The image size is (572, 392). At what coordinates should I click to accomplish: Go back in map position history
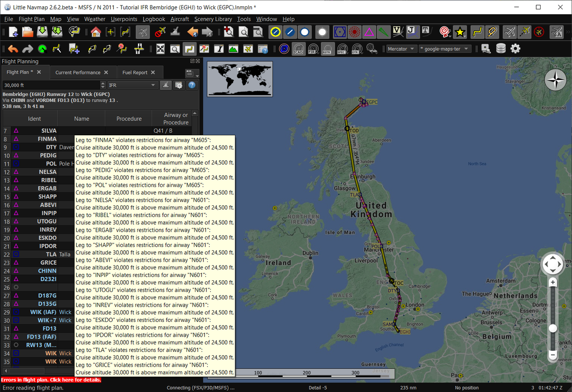click(x=193, y=32)
